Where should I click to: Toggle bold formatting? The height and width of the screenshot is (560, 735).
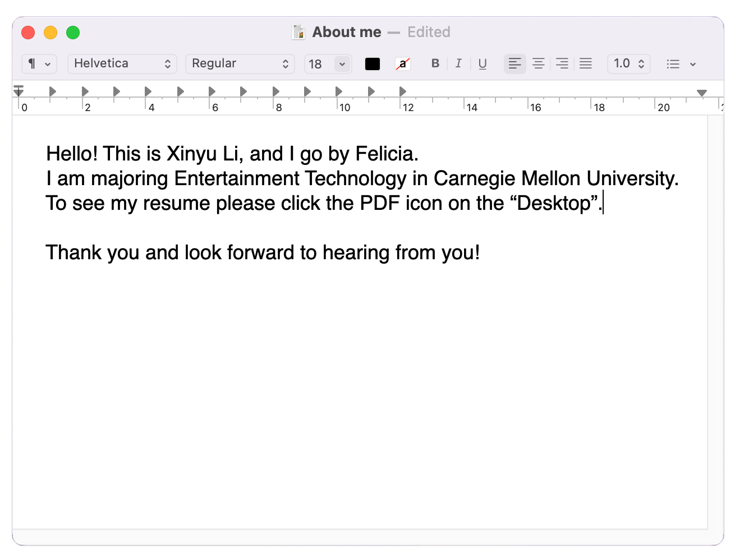(x=435, y=63)
